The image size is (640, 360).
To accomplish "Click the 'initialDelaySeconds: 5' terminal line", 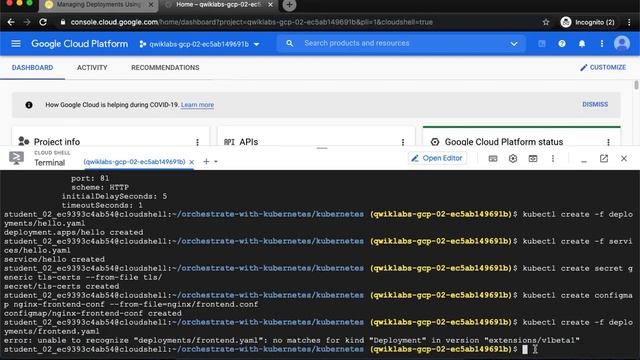I will (114, 196).
